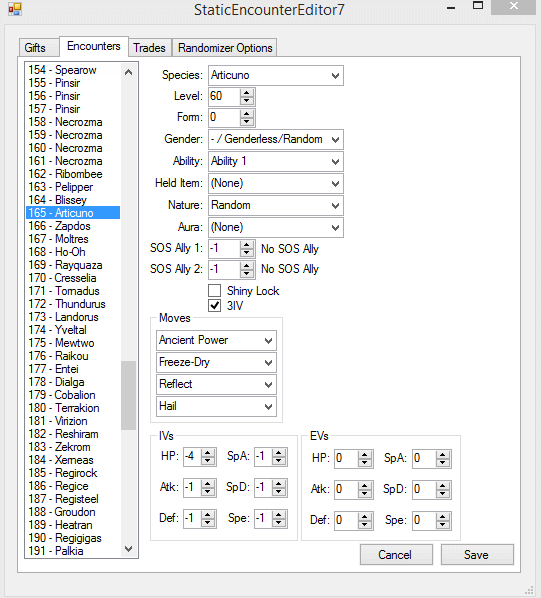Click the SOS Ally 2 stepper

pos(247,269)
